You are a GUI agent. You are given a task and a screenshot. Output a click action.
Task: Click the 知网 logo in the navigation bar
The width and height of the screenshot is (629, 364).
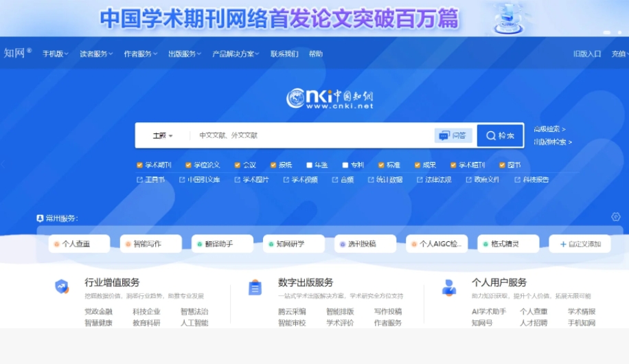coord(17,53)
